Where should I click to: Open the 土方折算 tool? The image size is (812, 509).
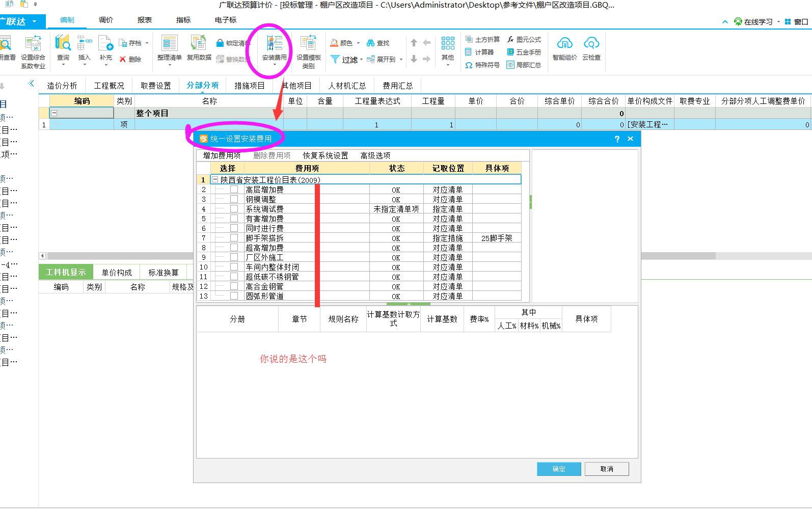point(482,39)
